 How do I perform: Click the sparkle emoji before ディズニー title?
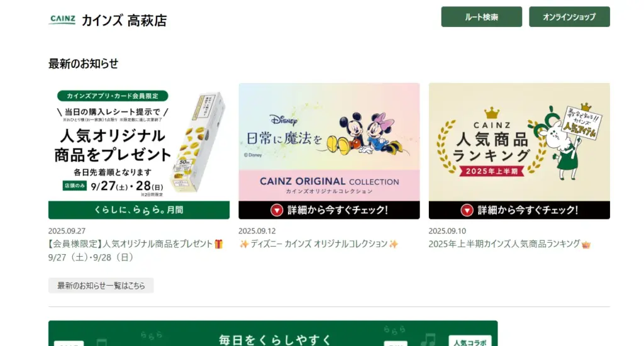(244, 244)
